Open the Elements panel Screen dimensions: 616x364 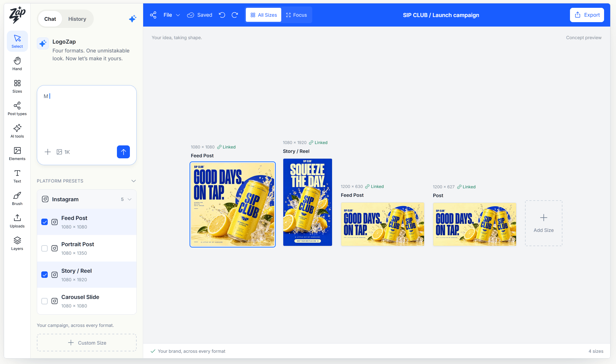(x=17, y=154)
